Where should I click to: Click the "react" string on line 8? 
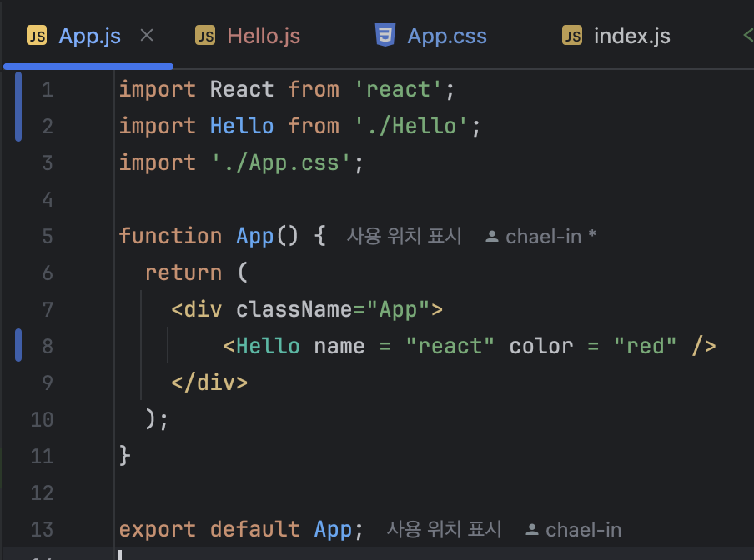coord(450,346)
